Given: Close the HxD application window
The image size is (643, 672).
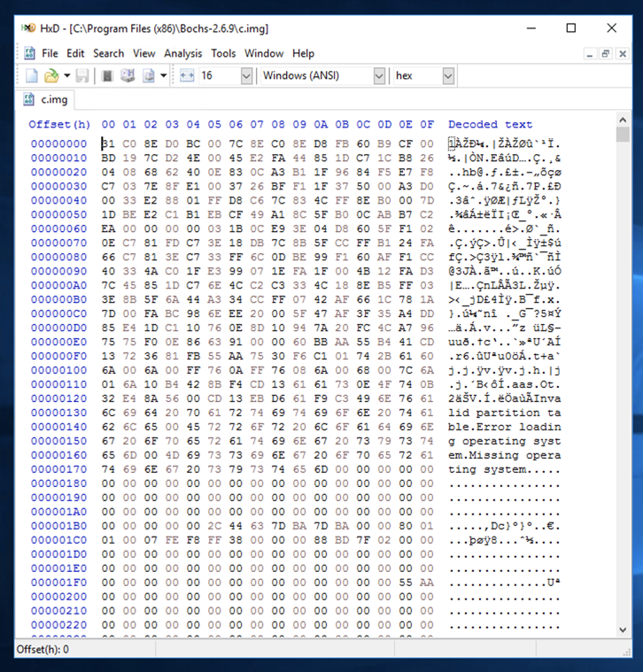Looking at the screenshot, I should pyautogui.click(x=612, y=28).
